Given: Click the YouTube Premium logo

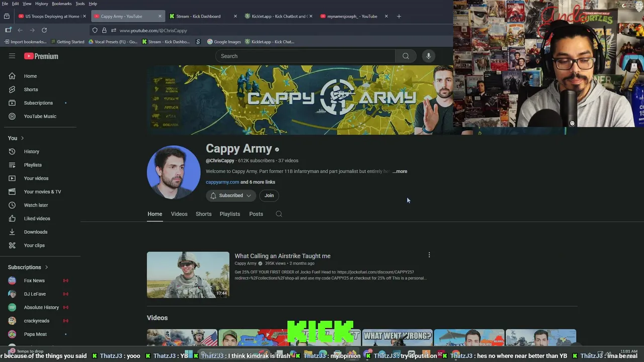Looking at the screenshot, I should [41, 56].
